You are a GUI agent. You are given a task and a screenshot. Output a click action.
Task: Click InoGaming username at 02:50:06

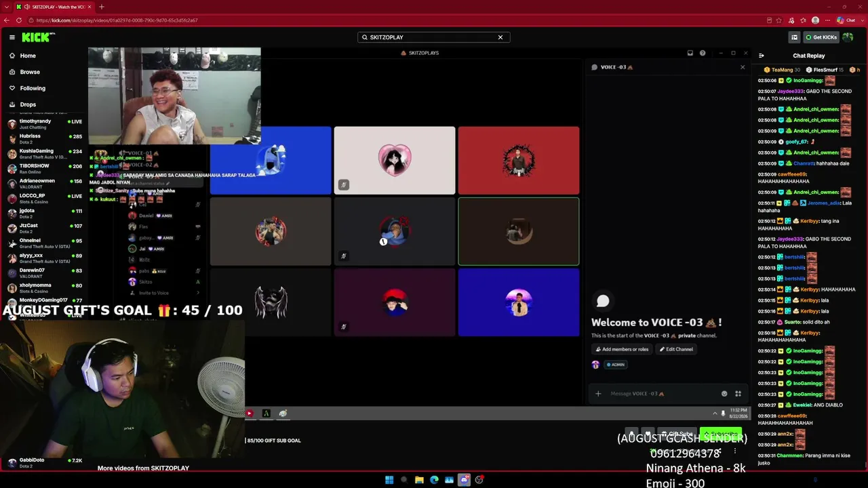click(x=808, y=81)
